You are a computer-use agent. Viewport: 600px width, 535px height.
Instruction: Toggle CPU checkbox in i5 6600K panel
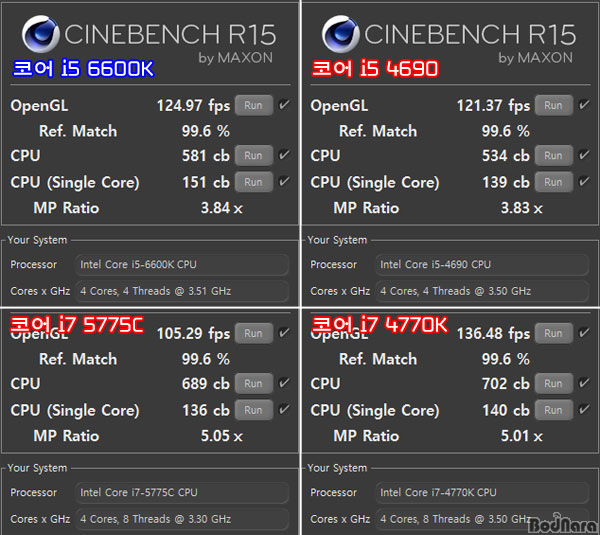click(x=284, y=155)
